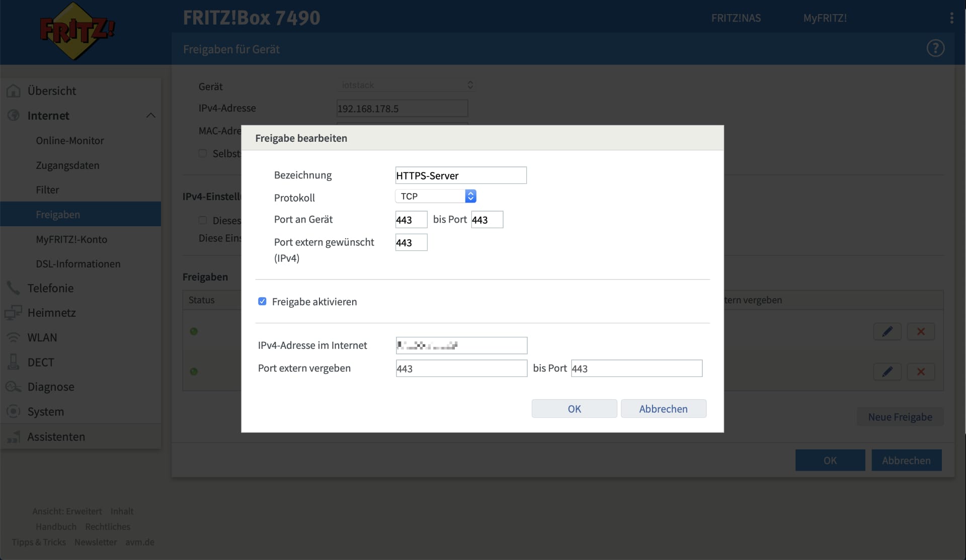The width and height of the screenshot is (966, 560).
Task: Uncheck Freigabe aktivieren checkbox
Action: coord(262,301)
